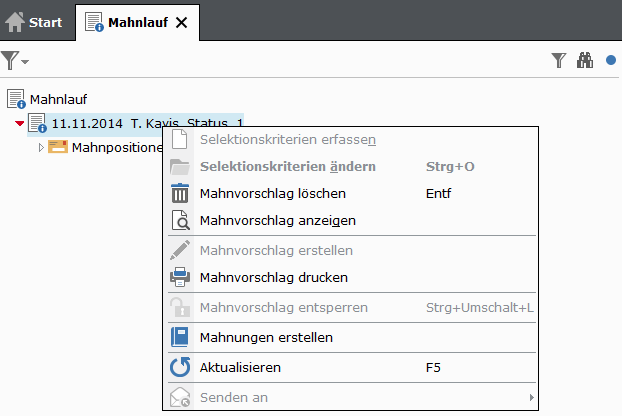Close the Mahnlauf tab

(x=181, y=21)
